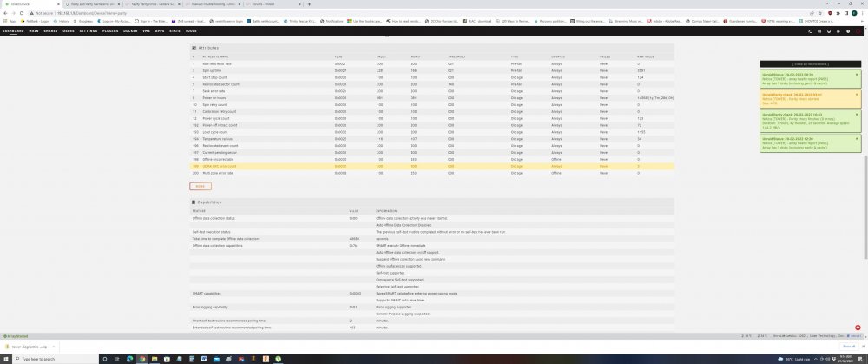Click the Apps bookmark grid icon
Screen dimensions: 868x364
click(5, 21)
